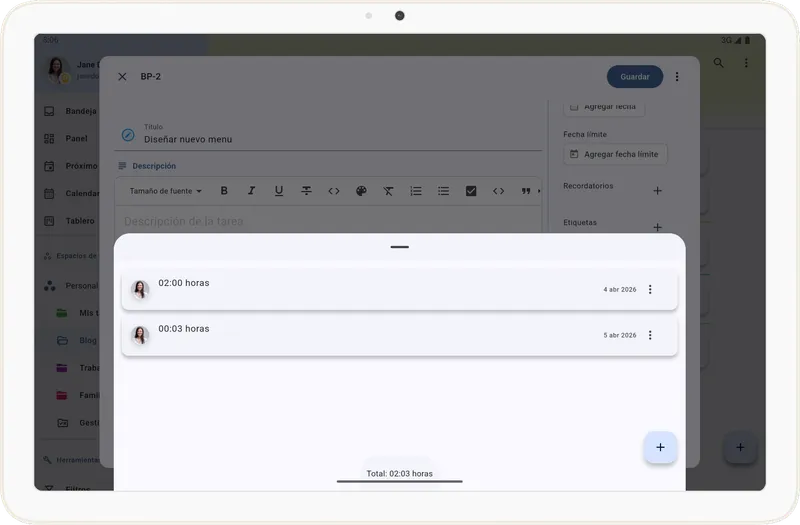Add a new time entry with plus button
Viewport: 800px width, 525px height.
coord(660,447)
